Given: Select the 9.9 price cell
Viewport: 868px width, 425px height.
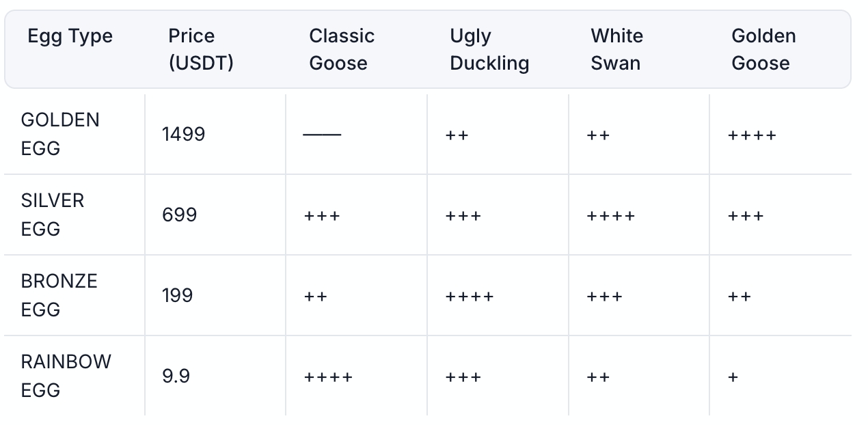Looking at the screenshot, I should pos(176,376).
